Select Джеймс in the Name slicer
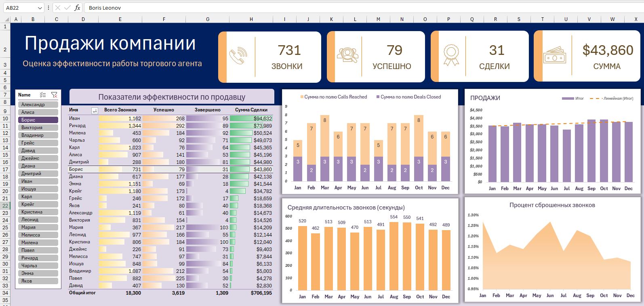 [38, 158]
